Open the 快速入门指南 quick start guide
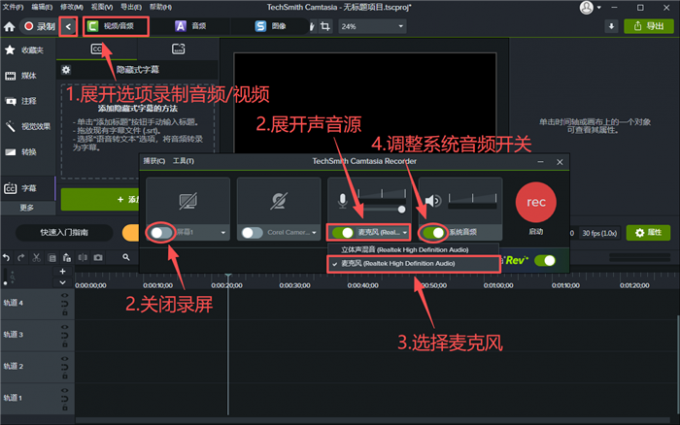This screenshot has width=680, height=425. coord(64,233)
